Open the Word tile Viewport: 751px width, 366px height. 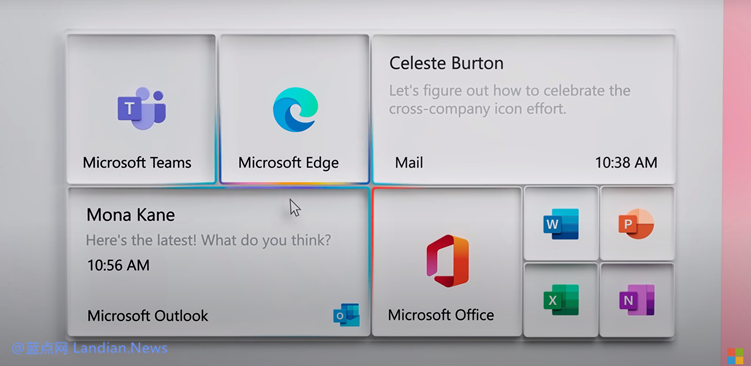(561, 224)
